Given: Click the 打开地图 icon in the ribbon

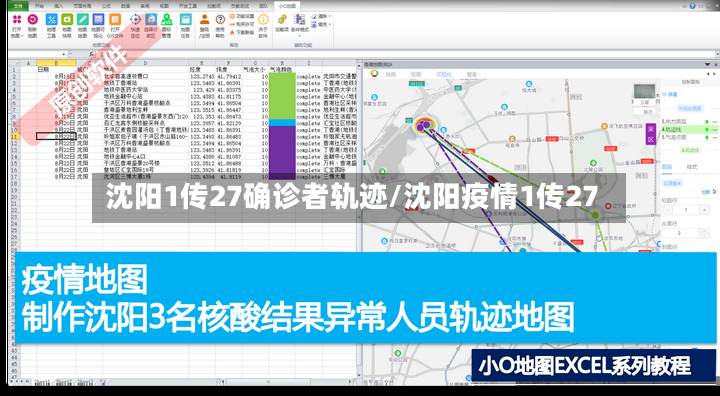Looking at the screenshot, I should click(x=17, y=19).
